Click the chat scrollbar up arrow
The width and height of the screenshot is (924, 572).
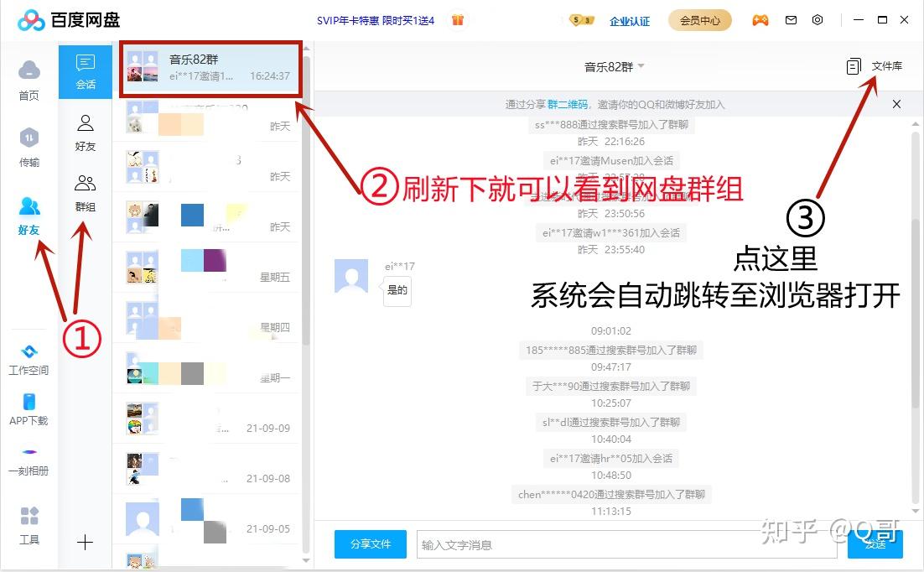(x=915, y=124)
